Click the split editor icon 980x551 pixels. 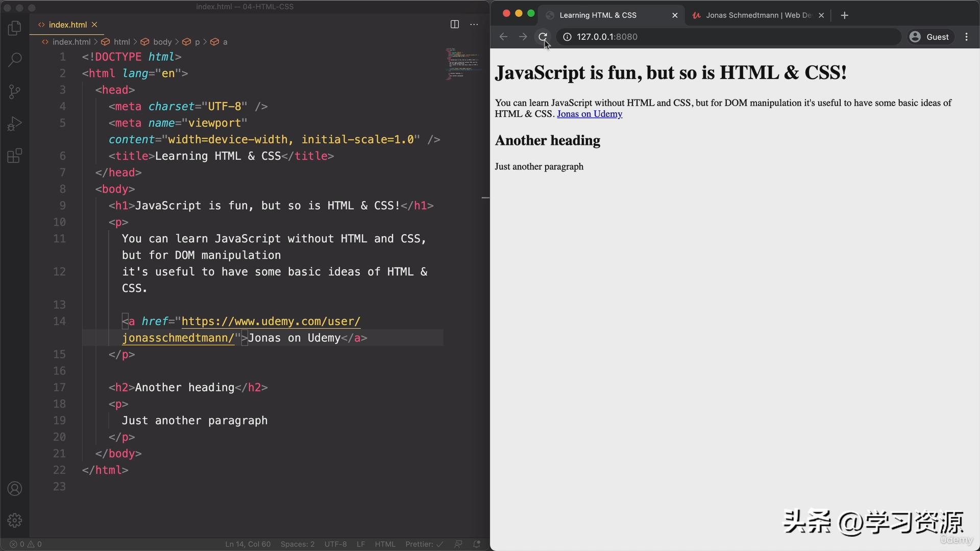point(454,24)
